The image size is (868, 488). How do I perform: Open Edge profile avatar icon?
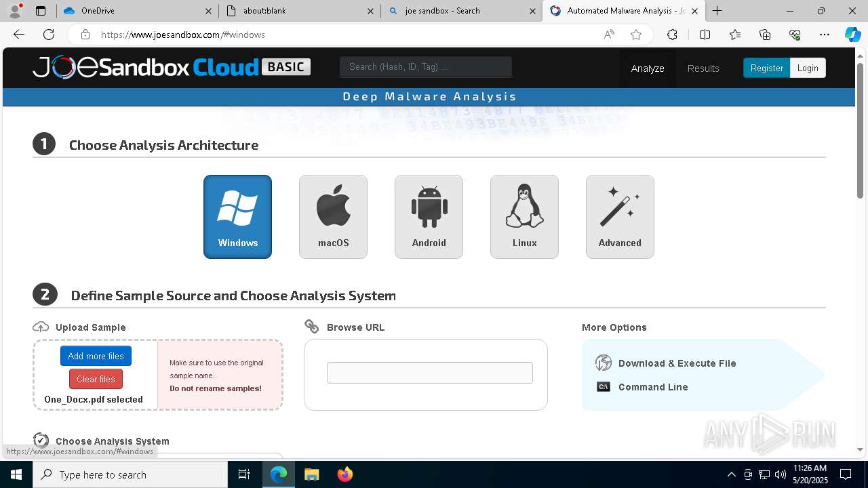click(15, 11)
